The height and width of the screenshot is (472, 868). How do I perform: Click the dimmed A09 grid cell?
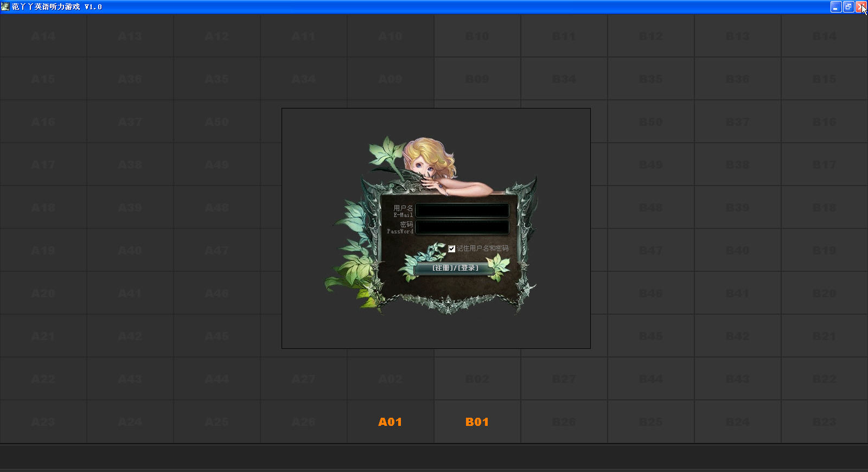391,79
